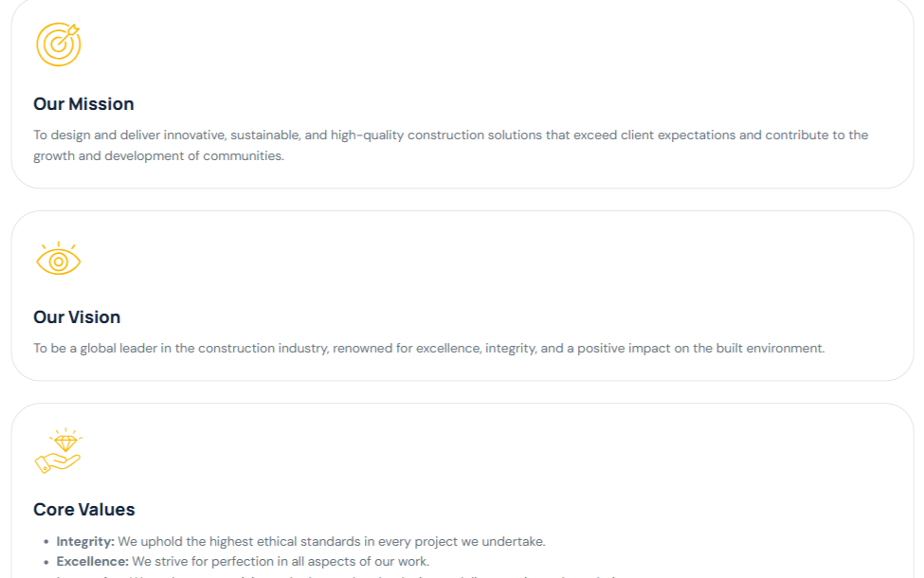Select the "Our Mission" heading
Image resolution: width=924 pixels, height=578 pixels.
tap(83, 104)
